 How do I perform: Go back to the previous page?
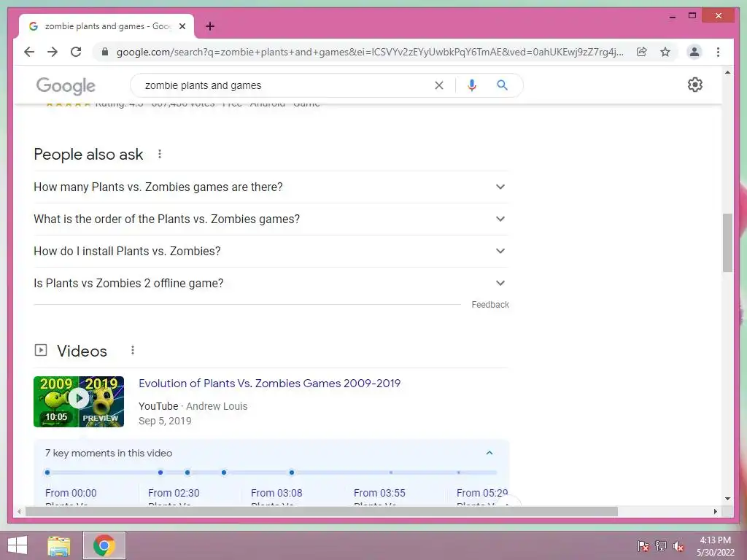(x=29, y=52)
